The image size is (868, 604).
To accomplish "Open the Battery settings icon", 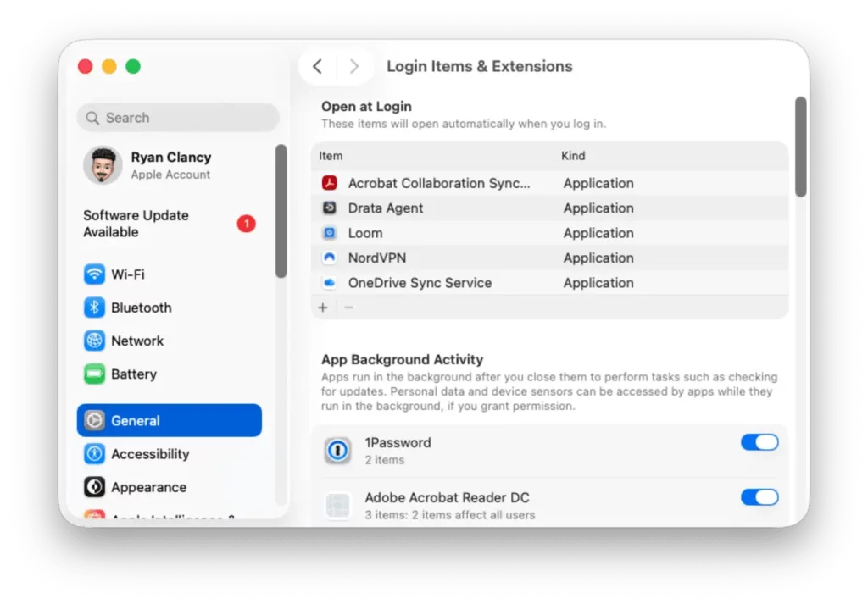I will pos(94,374).
